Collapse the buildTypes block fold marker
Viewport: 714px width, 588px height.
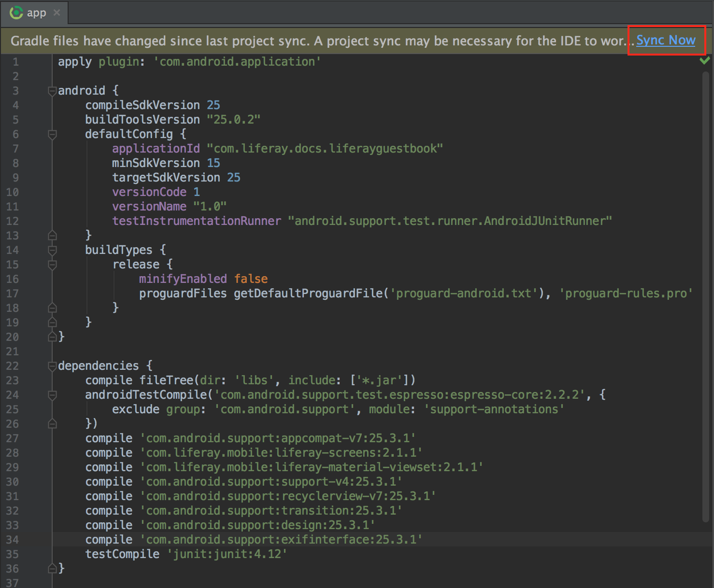[52, 250]
